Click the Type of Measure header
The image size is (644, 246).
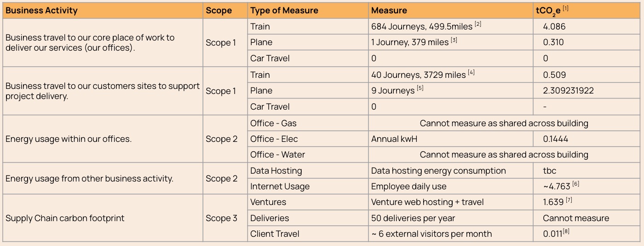coord(284,10)
